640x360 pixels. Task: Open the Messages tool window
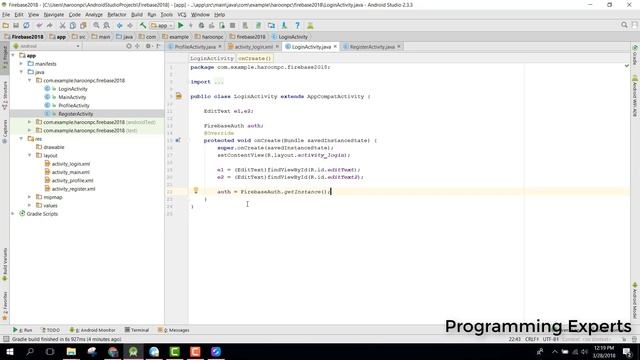tap(174, 330)
